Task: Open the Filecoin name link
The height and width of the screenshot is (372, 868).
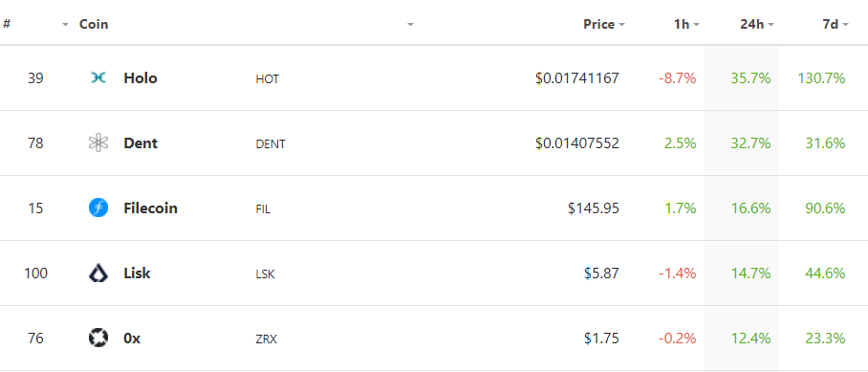Action: [150, 208]
